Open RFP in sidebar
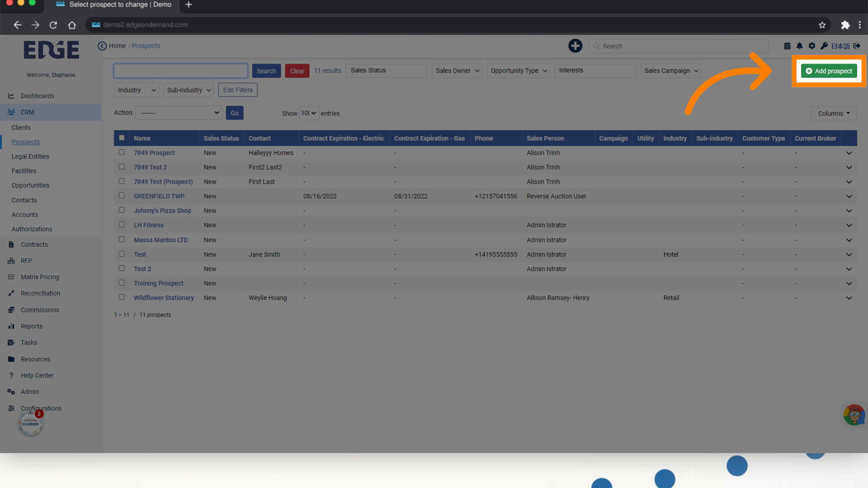The width and height of the screenshot is (868, 488). [x=26, y=261]
